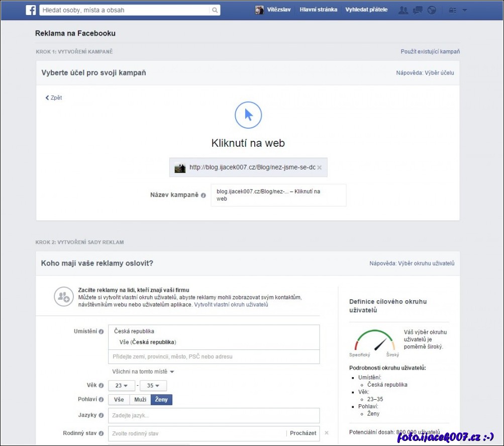Click the search magnifier icon
The height and width of the screenshot is (446, 504).
pyautogui.click(x=214, y=10)
